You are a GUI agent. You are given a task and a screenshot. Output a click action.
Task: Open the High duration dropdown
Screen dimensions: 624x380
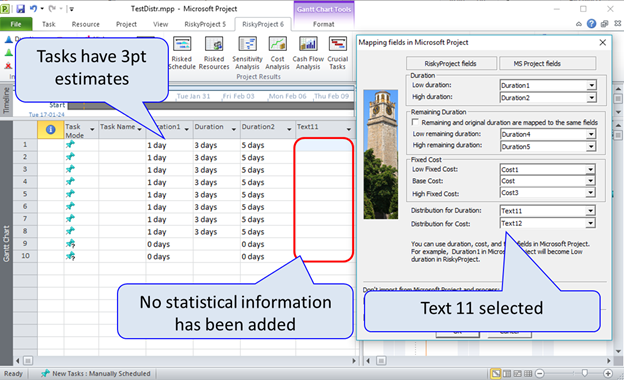click(x=591, y=97)
